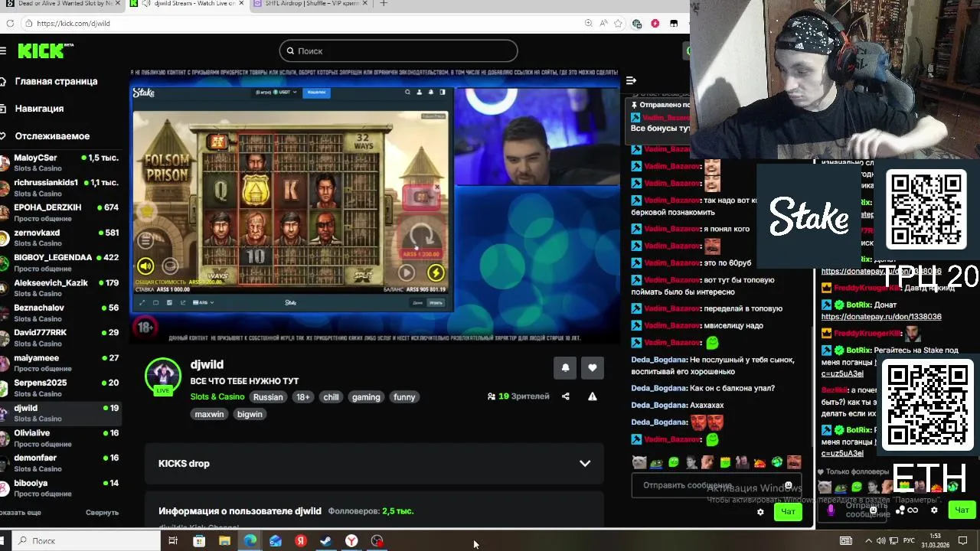Toggle the notification bell for djwild

[x=565, y=367]
